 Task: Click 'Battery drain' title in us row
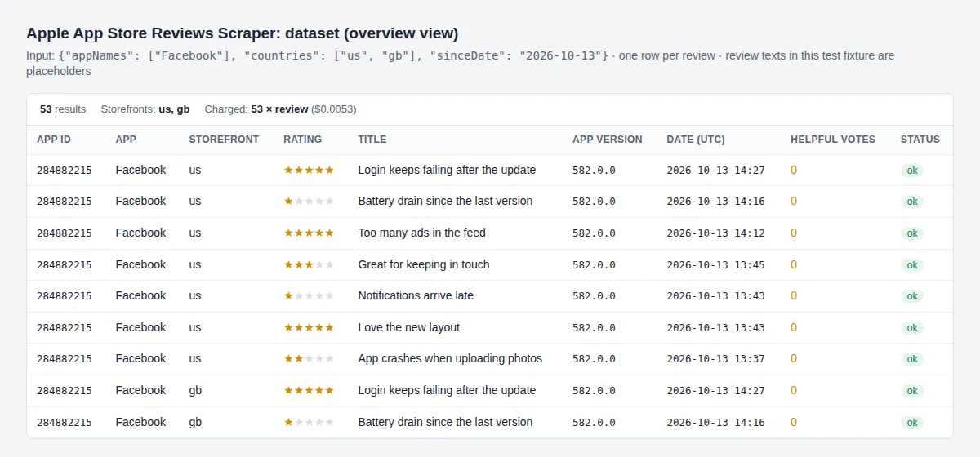[445, 201]
